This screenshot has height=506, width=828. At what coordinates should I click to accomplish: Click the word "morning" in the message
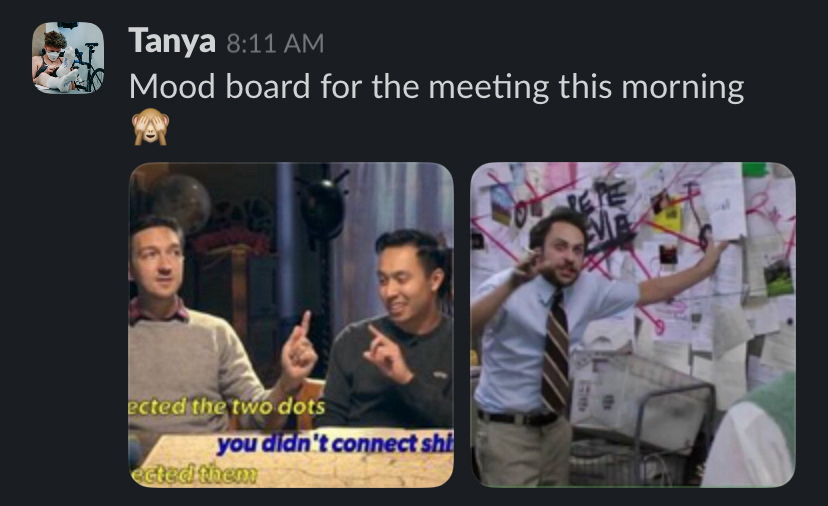coord(683,87)
